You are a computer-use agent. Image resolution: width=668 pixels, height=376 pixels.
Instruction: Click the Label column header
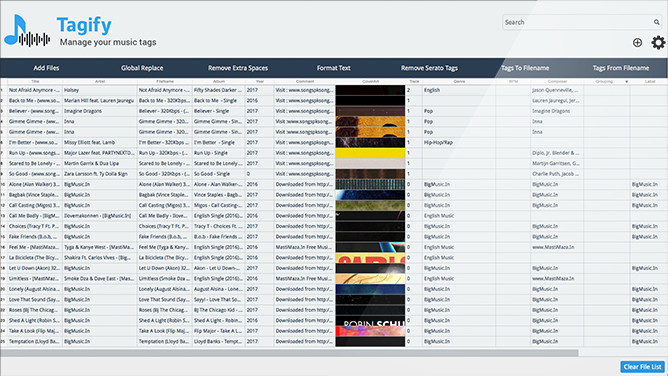(x=649, y=81)
